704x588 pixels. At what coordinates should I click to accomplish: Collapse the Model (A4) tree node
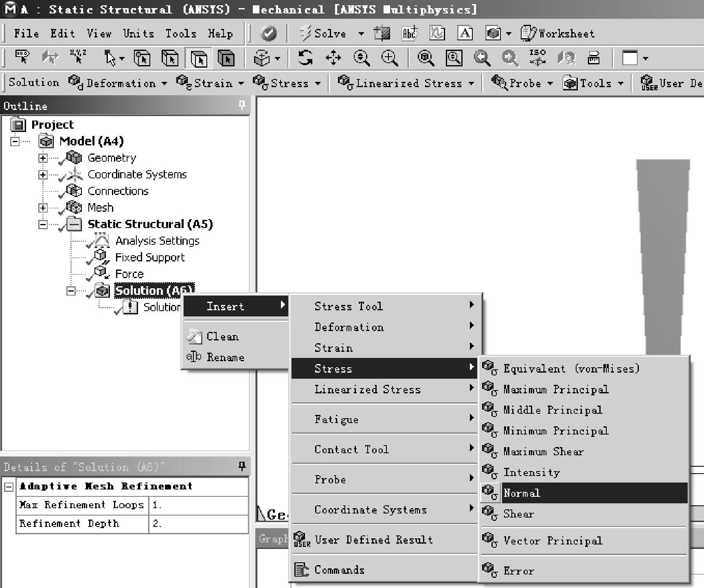point(15,142)
